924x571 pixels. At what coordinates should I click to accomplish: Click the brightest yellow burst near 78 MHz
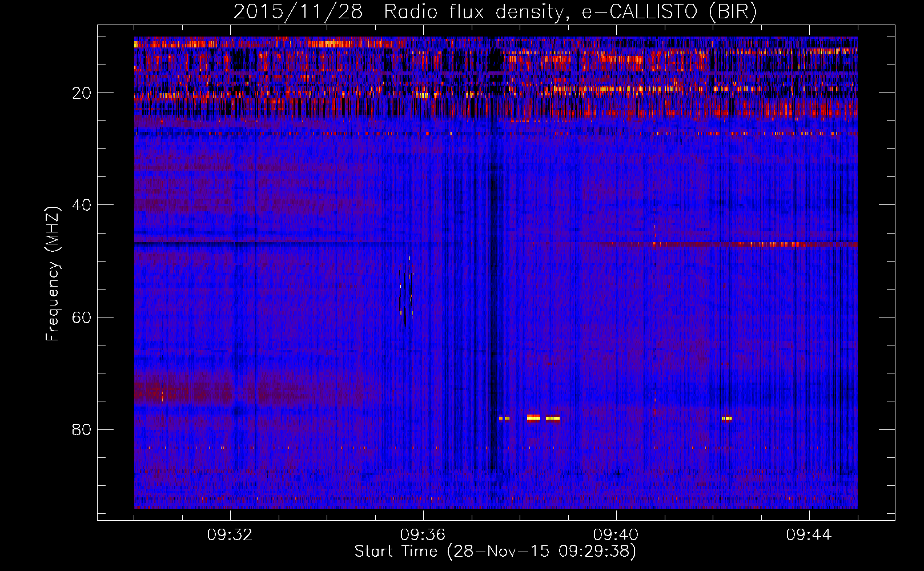533,417
